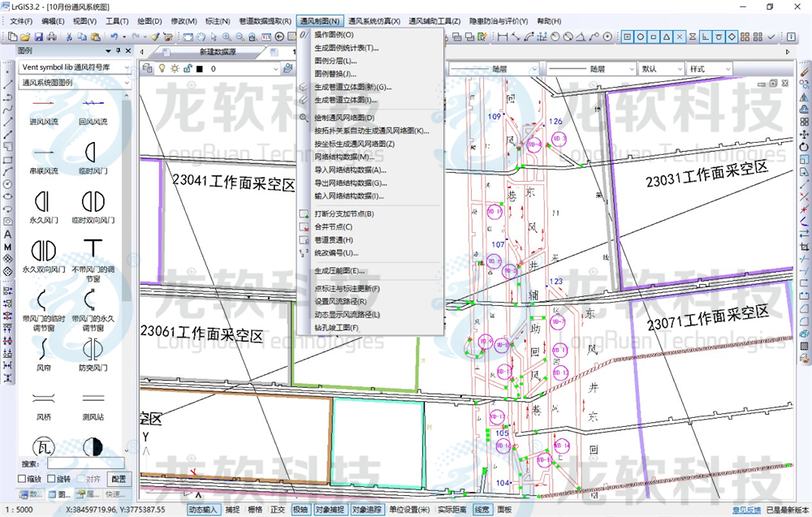
Task: Enable the 缩放 checkbox below the search box
Action: click(20, 478)
